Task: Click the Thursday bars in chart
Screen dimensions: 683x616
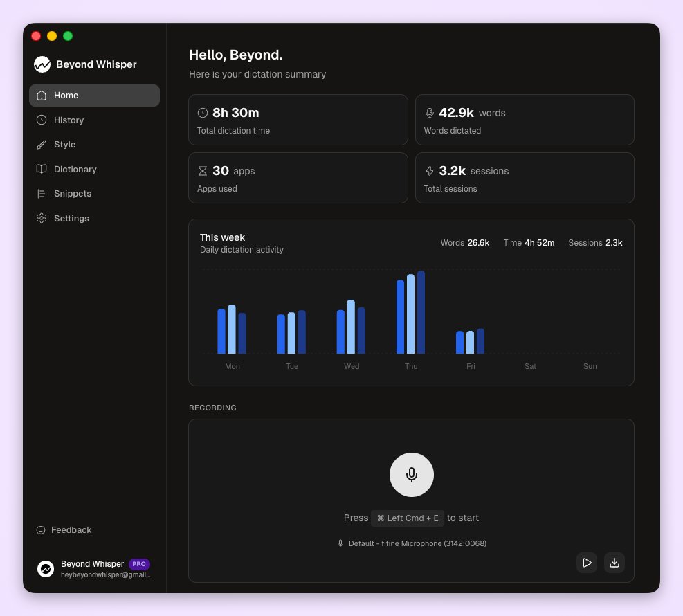Action: pos(411,312)
